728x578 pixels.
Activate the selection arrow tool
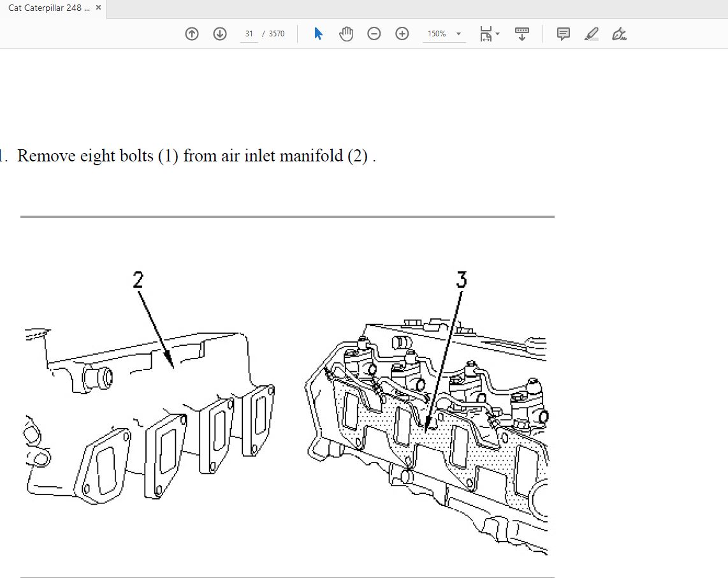(318, 34)
